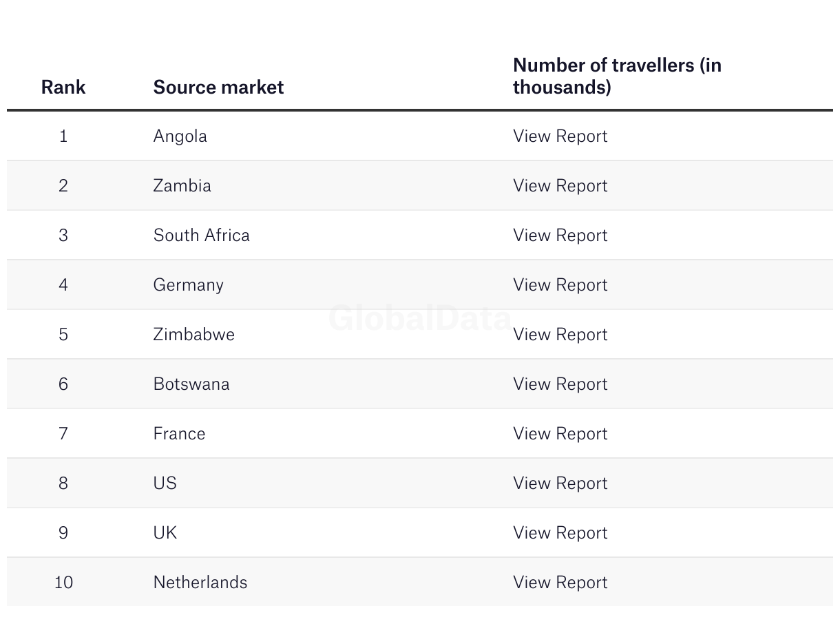The image size is (840, 635).
Task: Open Germany's View Report link
Action: click(560, 285)
